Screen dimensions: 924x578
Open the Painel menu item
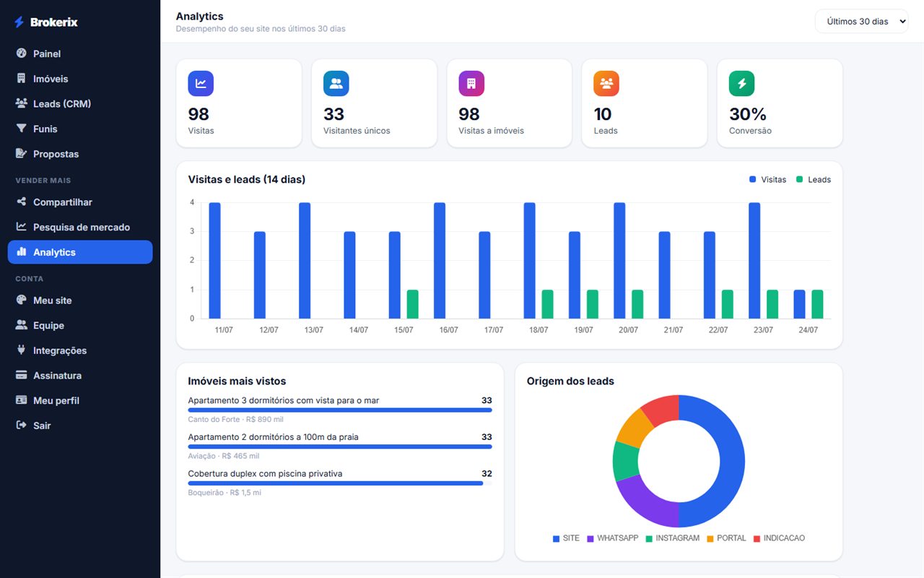click(80, 53)
